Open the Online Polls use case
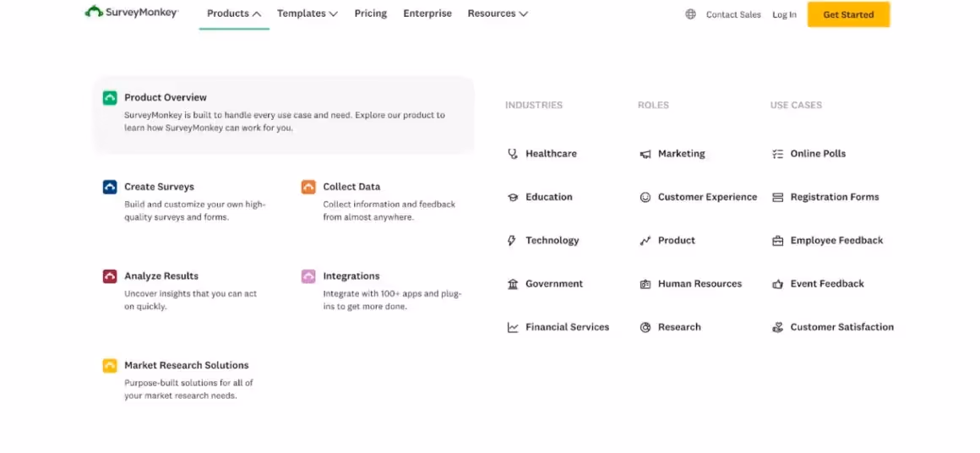Image resolution: width=980 pixels, height=453 pixels. [818, 154]
